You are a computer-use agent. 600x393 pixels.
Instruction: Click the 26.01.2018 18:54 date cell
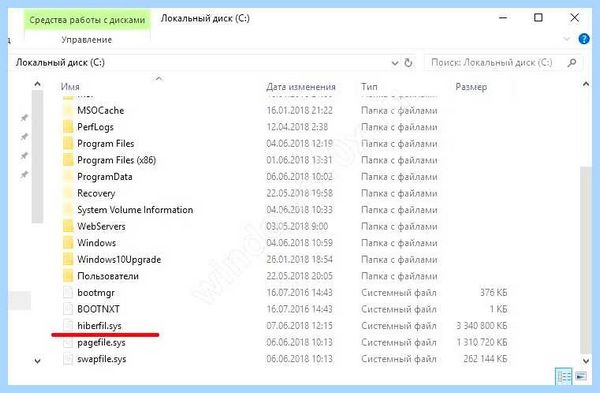pyautogui.click(x=300, y=259)
